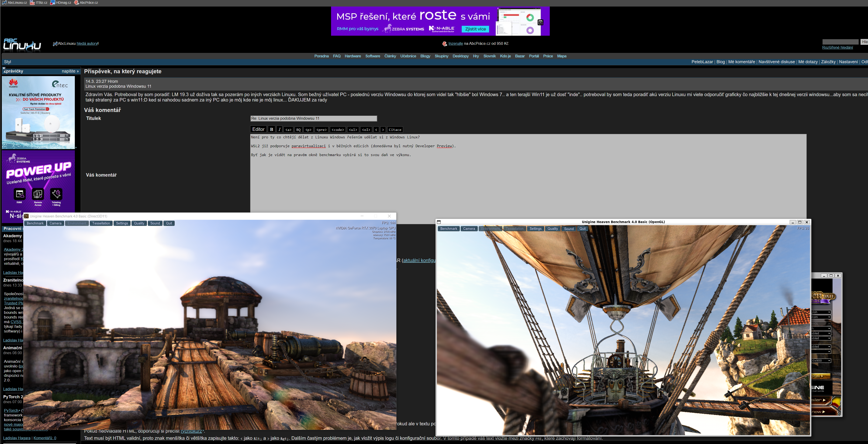Click into the comment text area

point(528,179)
